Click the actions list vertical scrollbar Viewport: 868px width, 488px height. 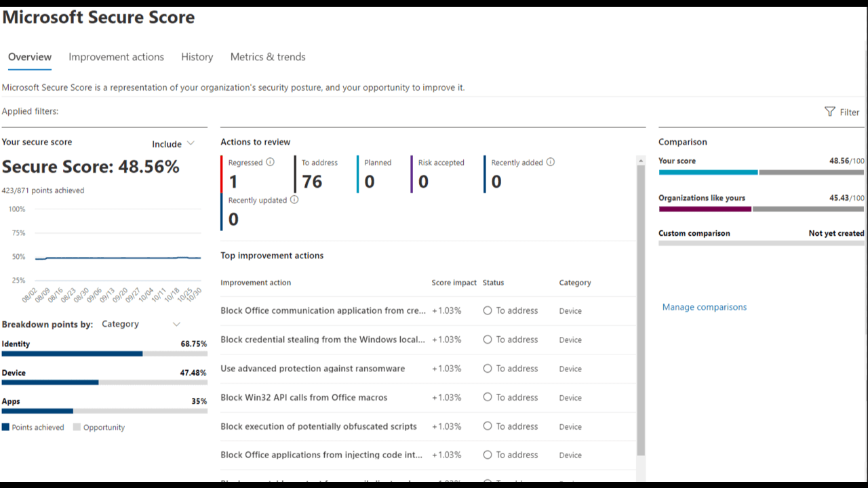click(x=641, y=305)
